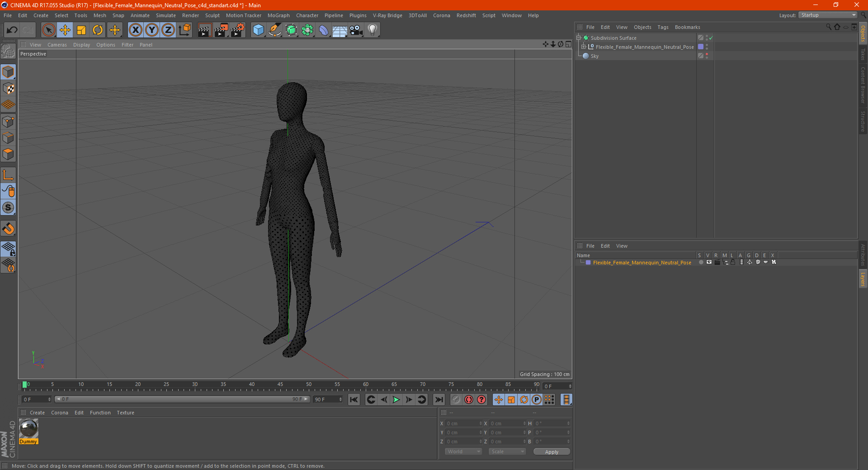This screenshot has width=868, height=470.
Task: Collapse Subdivision Surface tree item
Action: point(579,38)
